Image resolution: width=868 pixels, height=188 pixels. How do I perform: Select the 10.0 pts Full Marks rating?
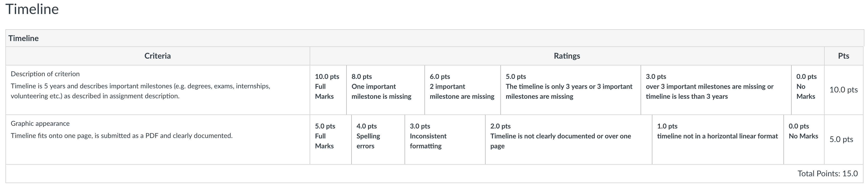pyautogui.click(x=328, y=90)
